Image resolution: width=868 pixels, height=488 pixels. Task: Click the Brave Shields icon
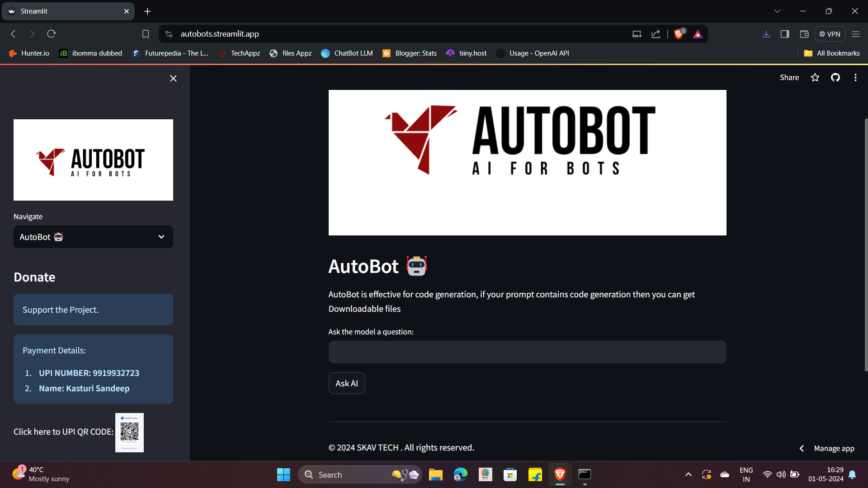pyautogui.click(x=679, y=34)
